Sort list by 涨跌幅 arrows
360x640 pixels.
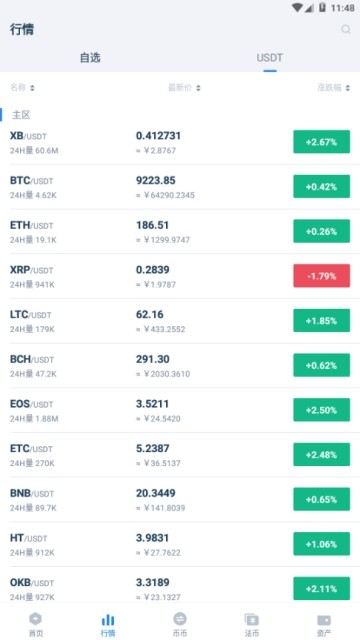[x=348, y=88]
